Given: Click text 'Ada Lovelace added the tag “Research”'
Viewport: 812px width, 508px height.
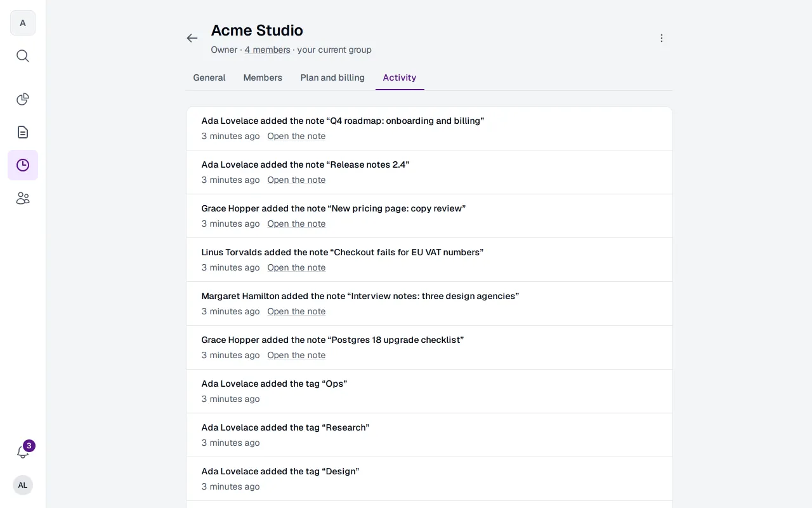Looking at the screenshot, I should point(285,427).
